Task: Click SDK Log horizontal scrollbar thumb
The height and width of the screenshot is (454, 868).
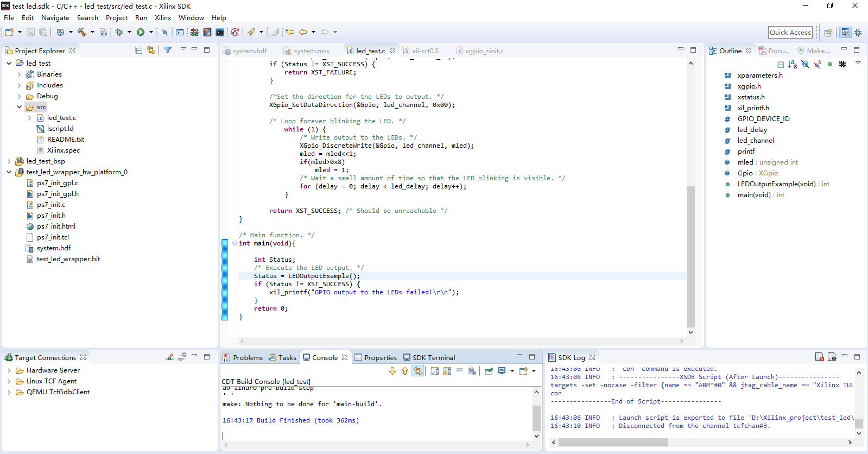Action: [x=613, y=442]
